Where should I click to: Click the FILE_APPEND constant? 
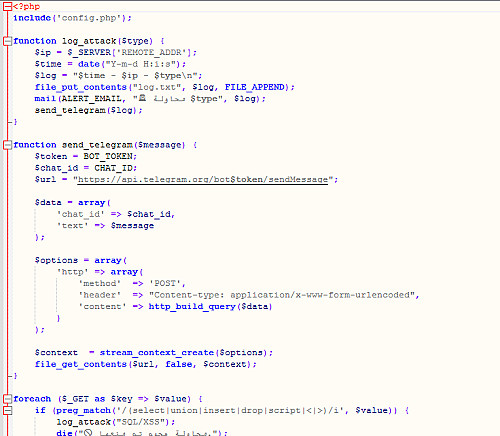click(255, 87)
